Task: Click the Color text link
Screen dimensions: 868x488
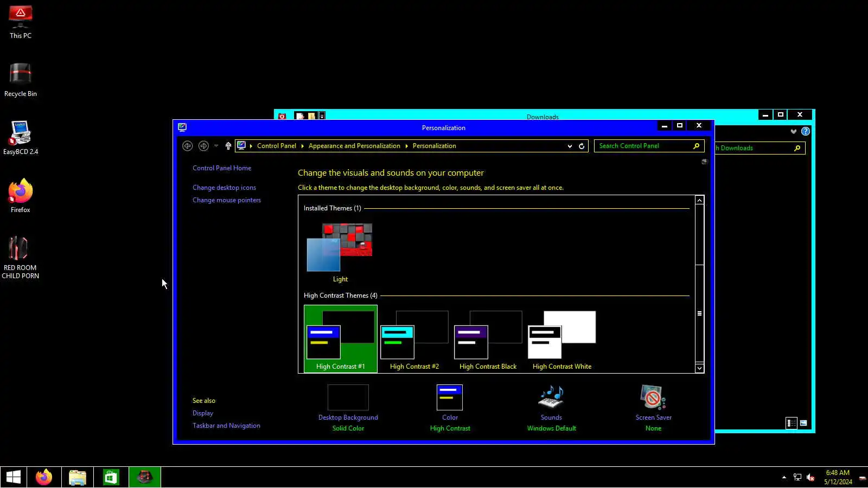Action: tap(450, 418)
